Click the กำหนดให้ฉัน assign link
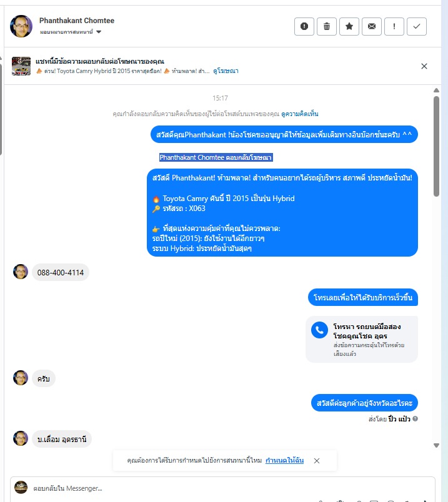The width and height of the screenshot is (448, 502). (284, 460)
